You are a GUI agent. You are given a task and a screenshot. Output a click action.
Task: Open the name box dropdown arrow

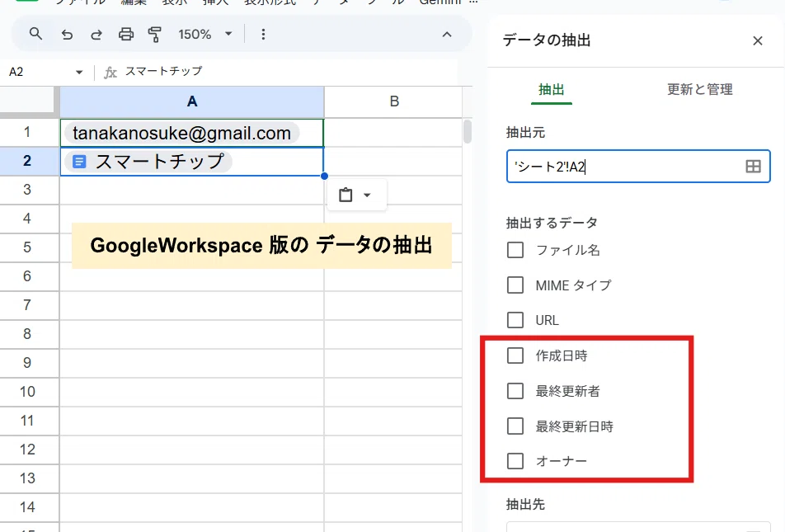pos(79,72)
